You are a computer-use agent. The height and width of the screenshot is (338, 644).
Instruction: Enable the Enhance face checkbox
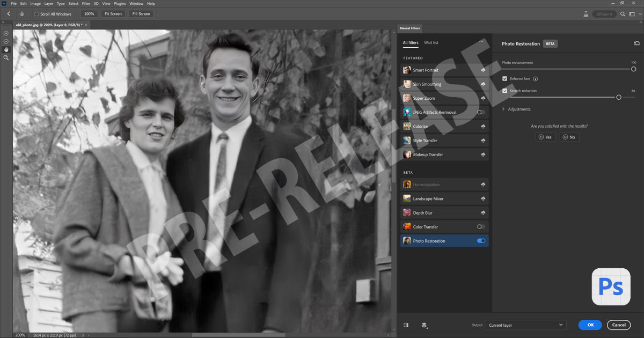(504, 78)
